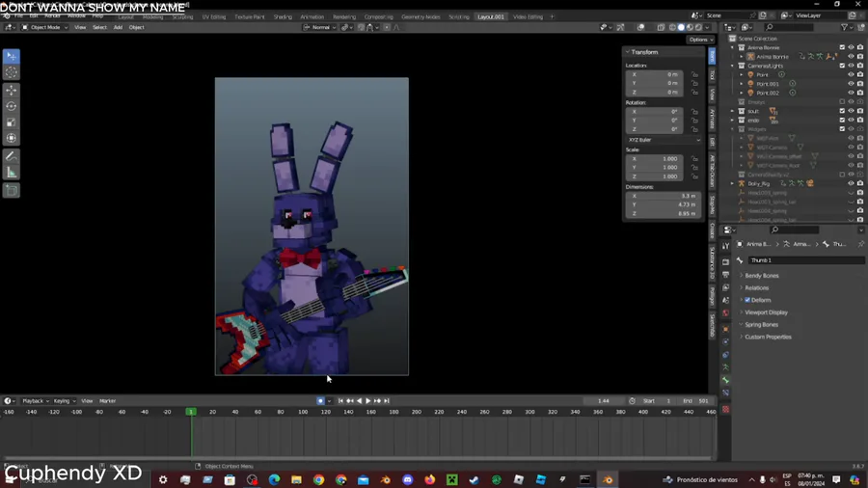Image resolution: width=868 pixels, height=488 pixels.
Task: Open the viewport Object menu
Action: click(136, 27)
